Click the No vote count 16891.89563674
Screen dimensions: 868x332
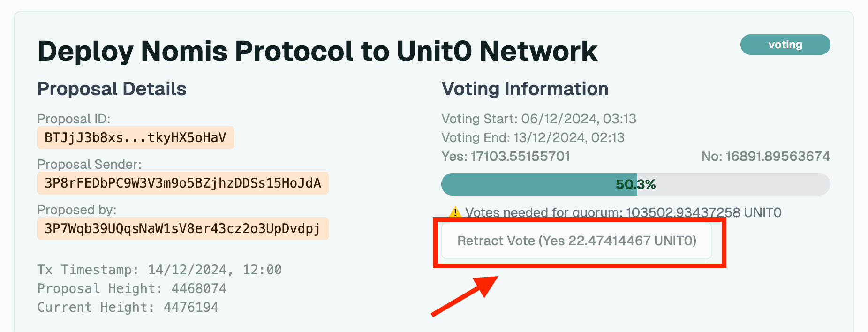766,156
